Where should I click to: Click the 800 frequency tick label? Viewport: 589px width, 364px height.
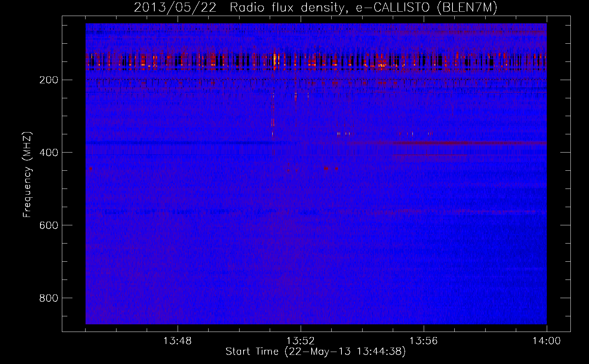point(49,298)
